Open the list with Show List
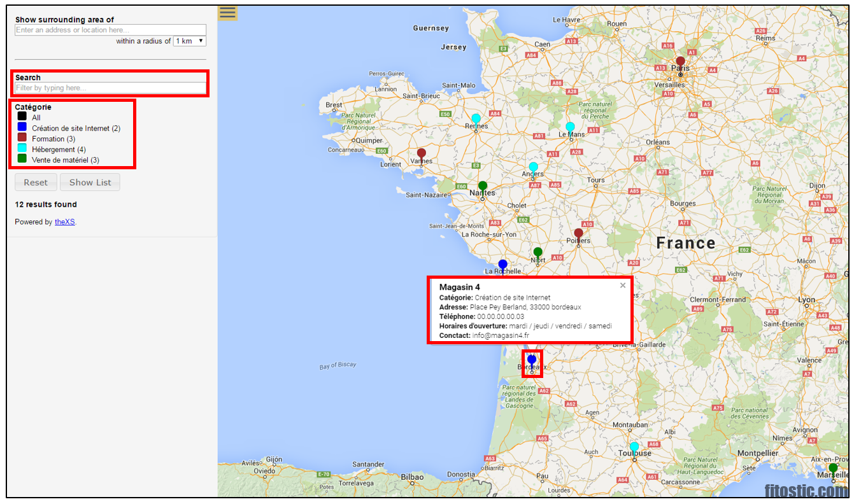Image resolution: width=854 pixels, height=504 pixels. click(90, 182)
